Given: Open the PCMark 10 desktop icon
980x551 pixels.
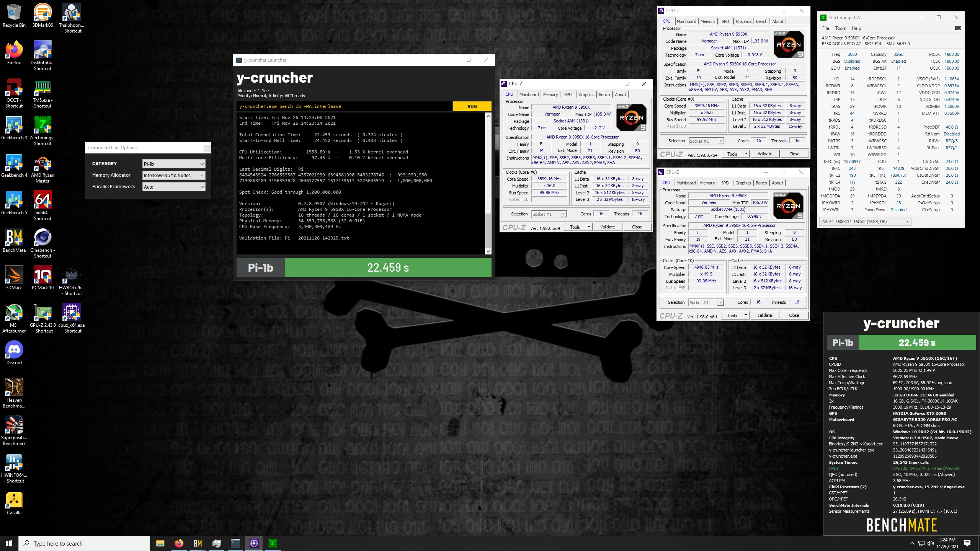Looking at the screenshot, I should (42, 278).
